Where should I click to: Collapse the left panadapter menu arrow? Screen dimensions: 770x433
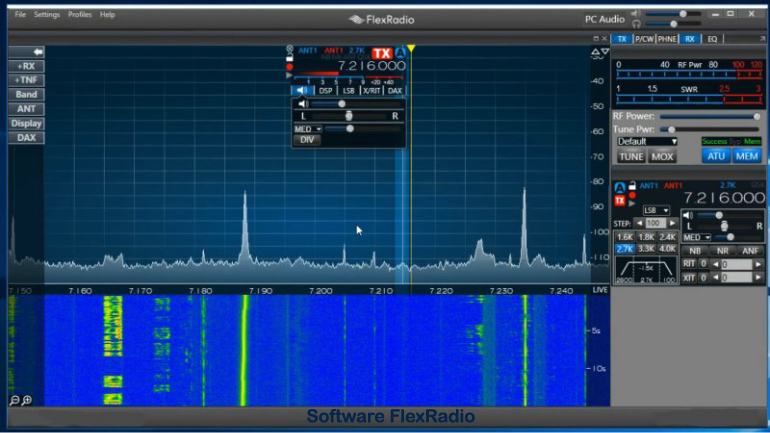tap(26, 52)
